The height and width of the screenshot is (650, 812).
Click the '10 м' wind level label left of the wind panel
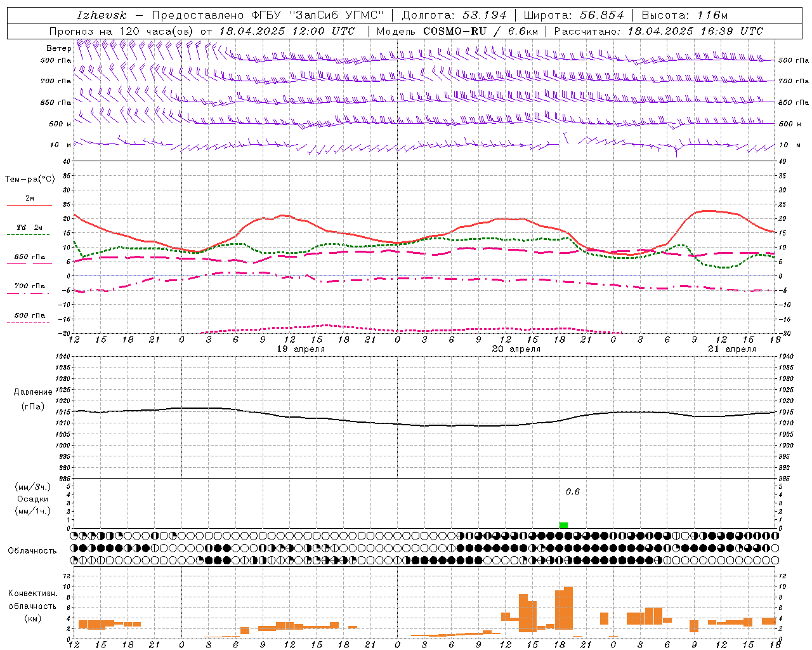point(61,145)
